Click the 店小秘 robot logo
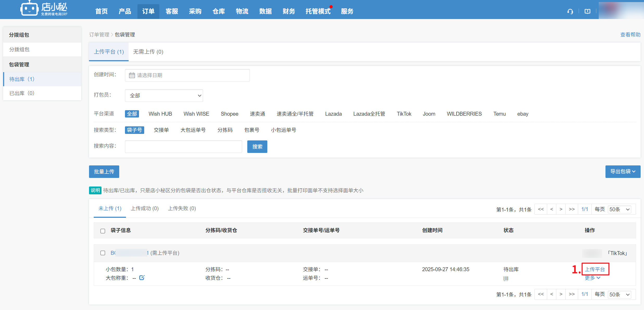Viewport: 644px width, 310px height. (29, 9)
